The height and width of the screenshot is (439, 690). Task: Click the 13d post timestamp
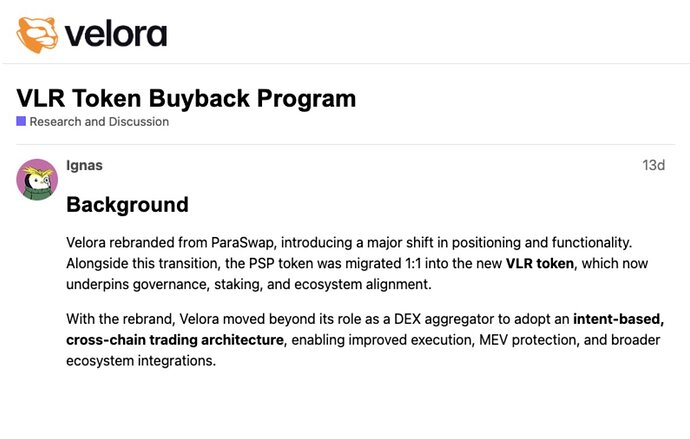653,165
